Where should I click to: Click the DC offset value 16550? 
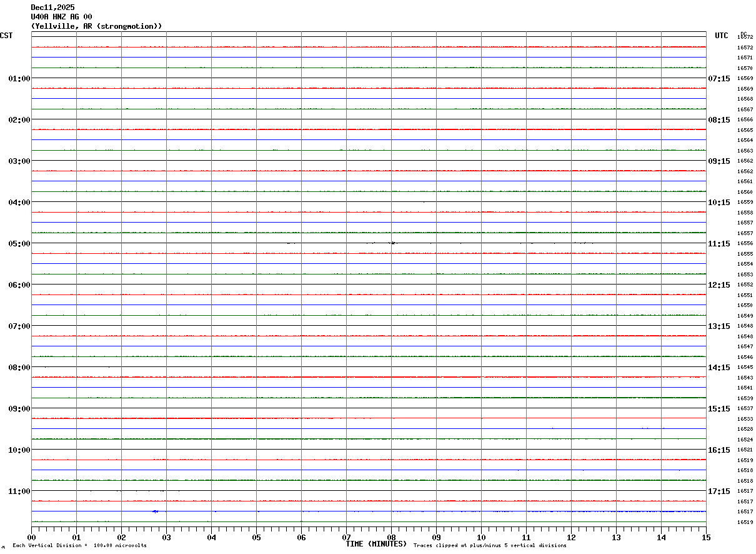coord(745,305)
